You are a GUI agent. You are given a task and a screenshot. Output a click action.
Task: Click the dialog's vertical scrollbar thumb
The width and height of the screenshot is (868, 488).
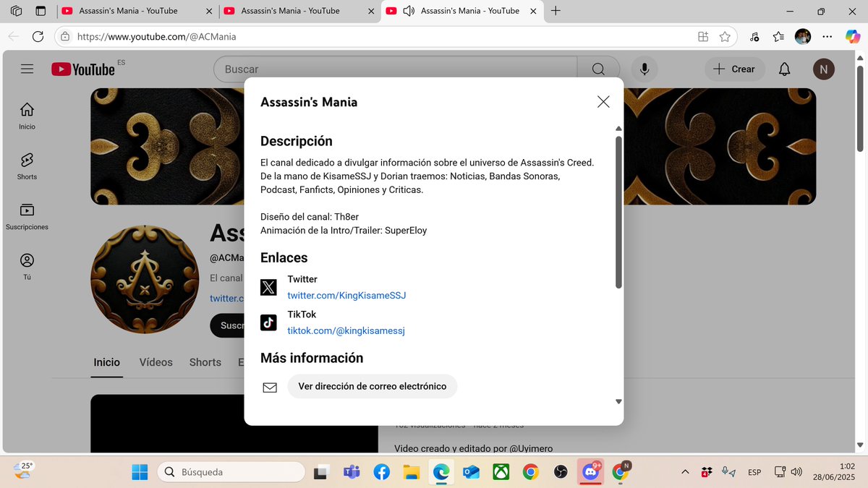click(x=618, y=212)
